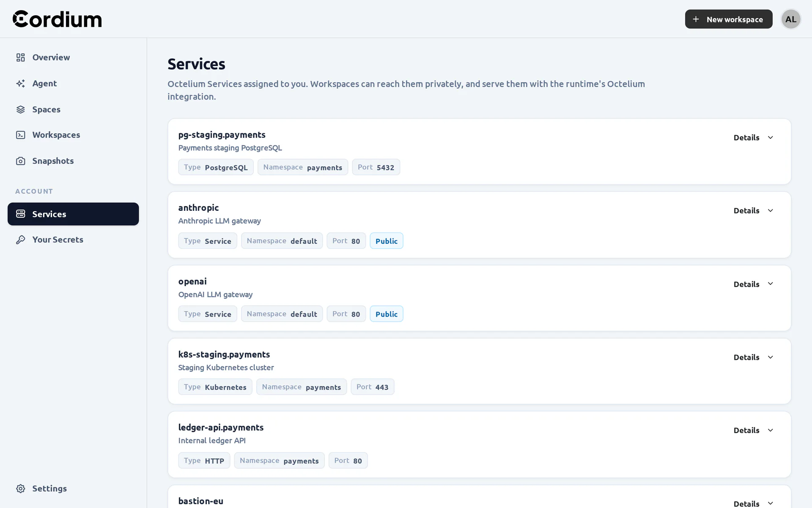Click Public badge on openai card

(386, 314)
